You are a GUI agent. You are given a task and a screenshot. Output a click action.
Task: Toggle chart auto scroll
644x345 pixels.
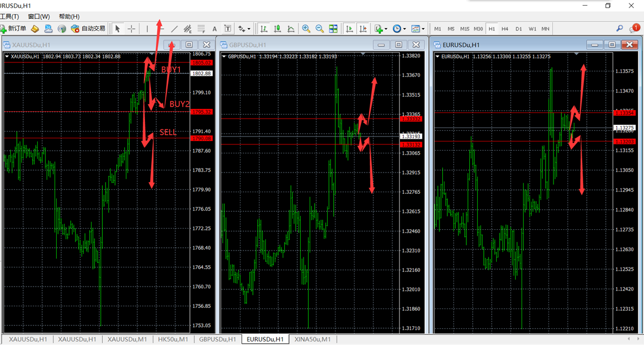[x=350, y=29]
